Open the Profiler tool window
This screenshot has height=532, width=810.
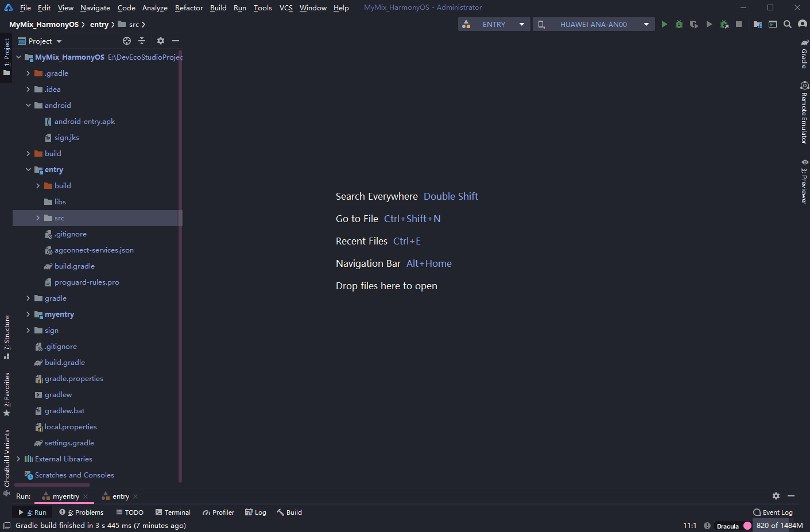218,512
